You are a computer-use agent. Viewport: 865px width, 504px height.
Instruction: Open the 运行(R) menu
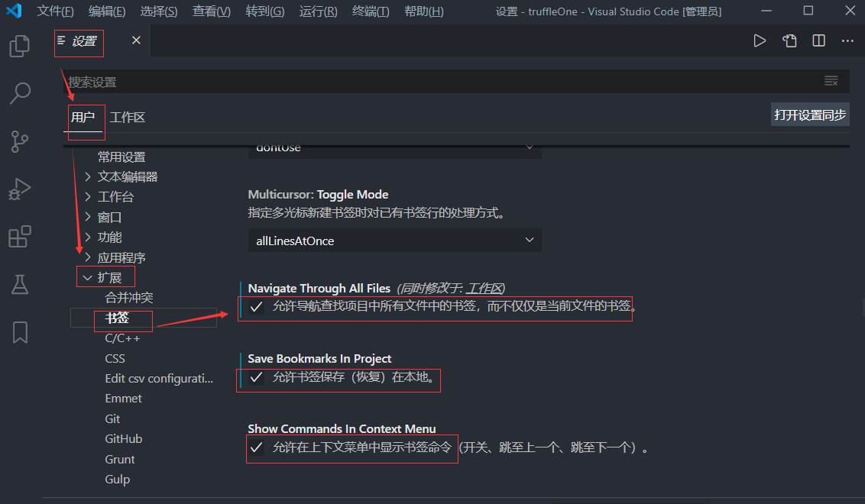click(319, 11)
